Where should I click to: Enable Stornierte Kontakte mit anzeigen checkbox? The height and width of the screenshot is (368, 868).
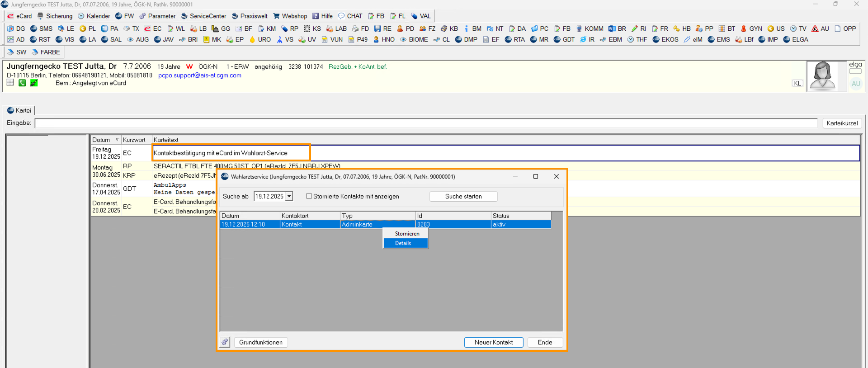point(309,196)
